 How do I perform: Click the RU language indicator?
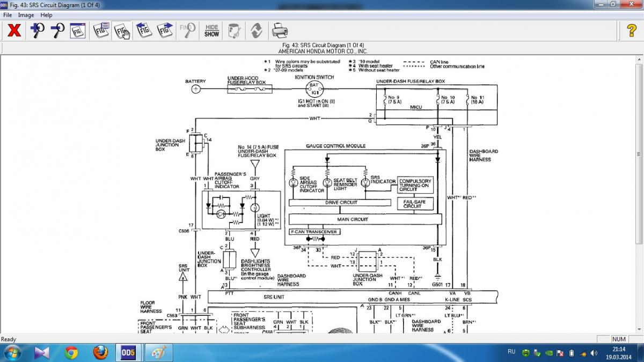point(511,352)
